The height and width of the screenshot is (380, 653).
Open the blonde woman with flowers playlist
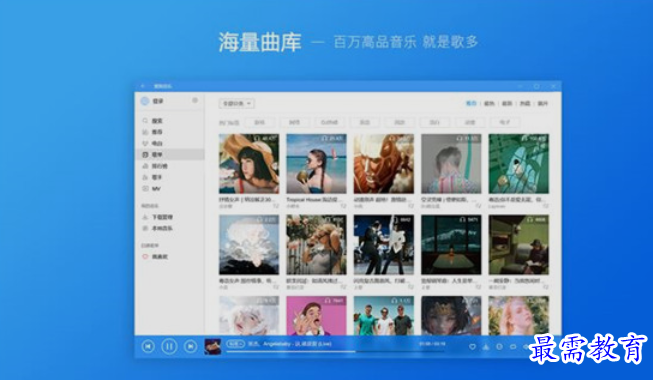tap(316, 245)
